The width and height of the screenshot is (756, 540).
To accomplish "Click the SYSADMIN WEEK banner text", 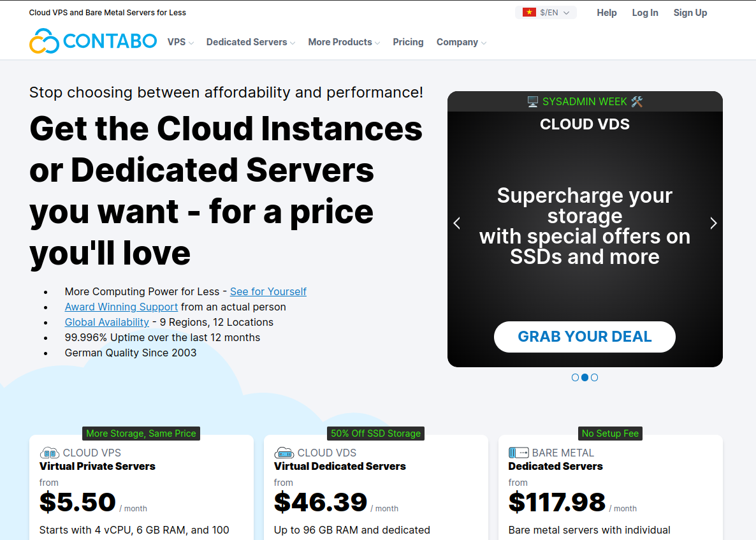I will click(585, 102).
